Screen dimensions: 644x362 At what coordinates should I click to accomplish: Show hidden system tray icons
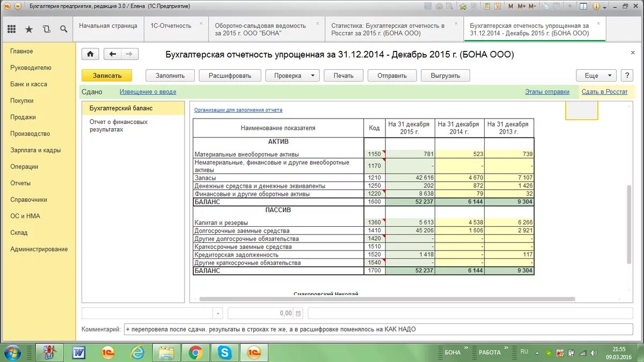538,353
